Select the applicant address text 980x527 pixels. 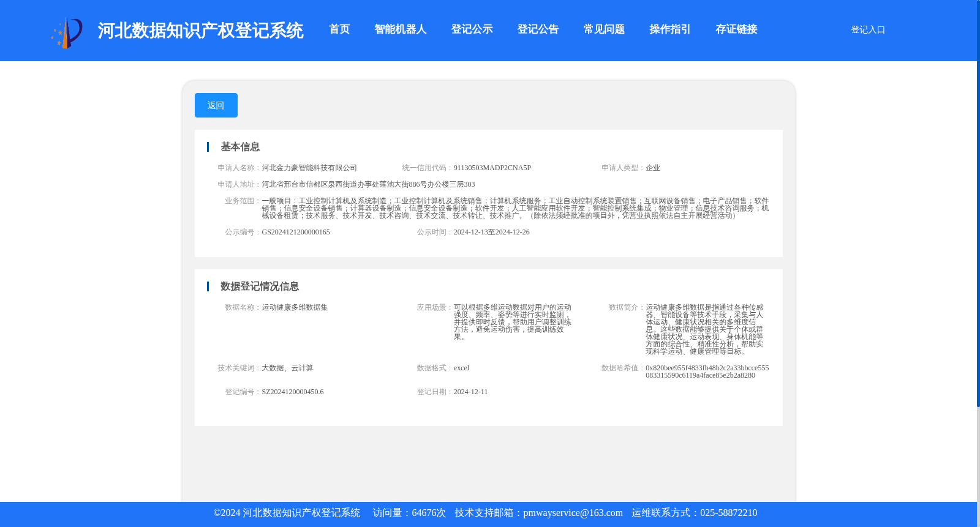click(368, 184)
